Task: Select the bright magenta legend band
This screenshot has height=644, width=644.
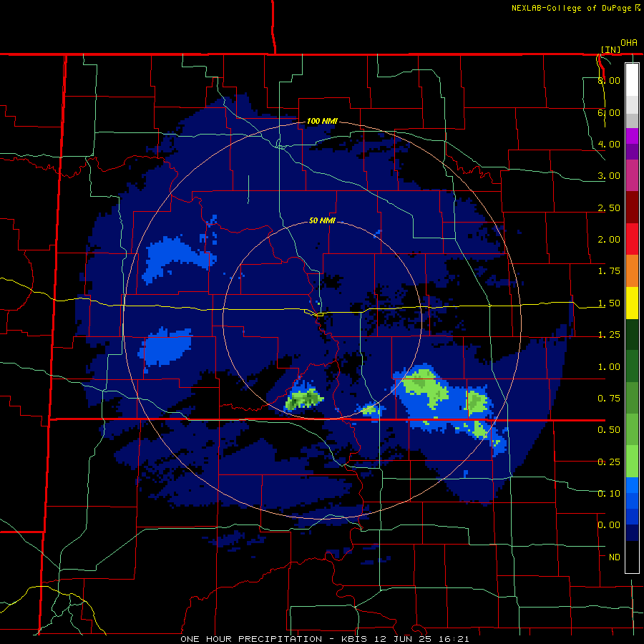Action: tap(632, 136)
